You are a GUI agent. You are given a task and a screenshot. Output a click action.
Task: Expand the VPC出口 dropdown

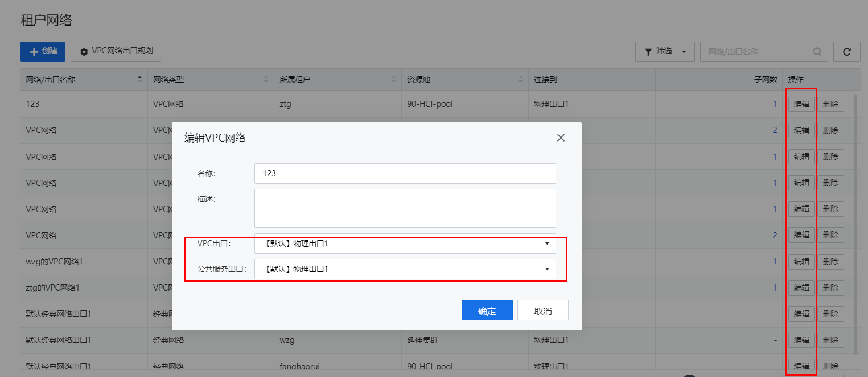coord(405,243)
